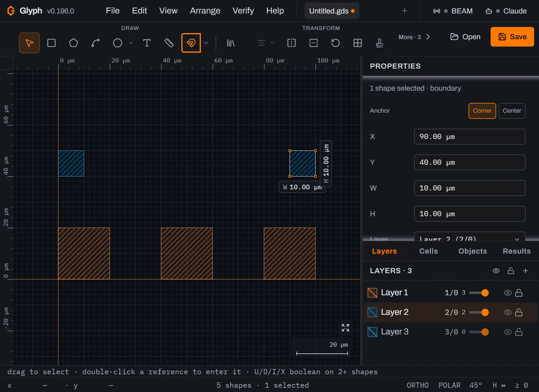The image size is (539, 392).
Task: Click the flip horizontal transform icon
Action: 292,43
